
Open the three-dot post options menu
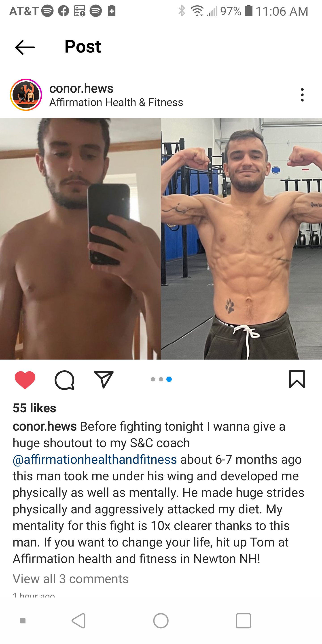(x=302, y=95)
